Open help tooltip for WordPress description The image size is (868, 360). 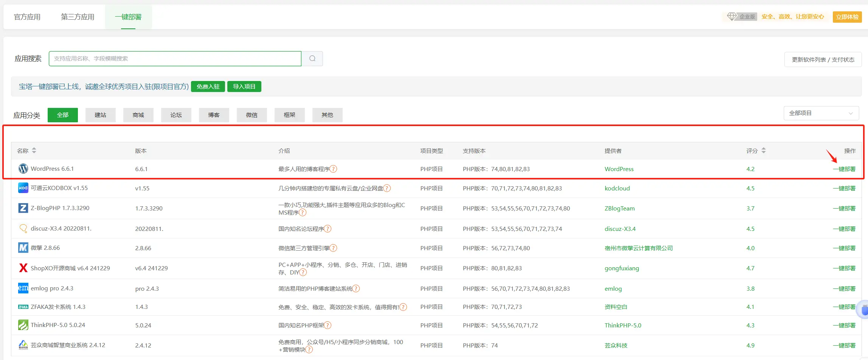(x=333, y=169)
